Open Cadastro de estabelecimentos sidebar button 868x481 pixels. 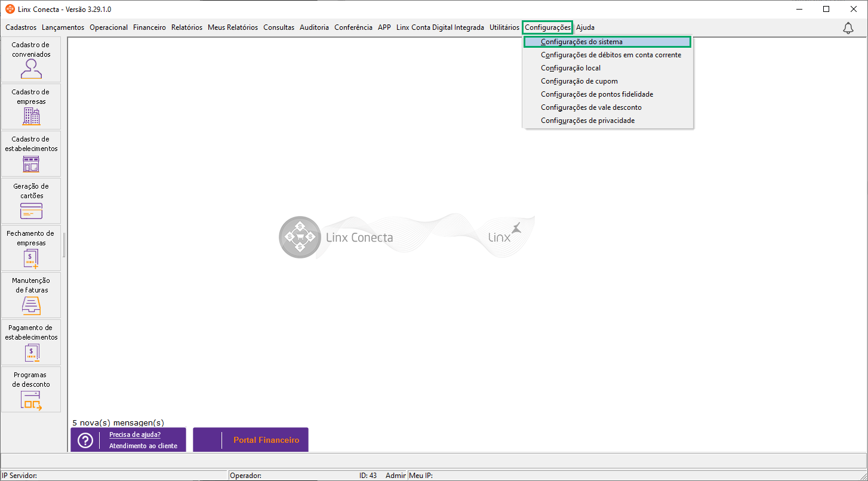point(31,154)
